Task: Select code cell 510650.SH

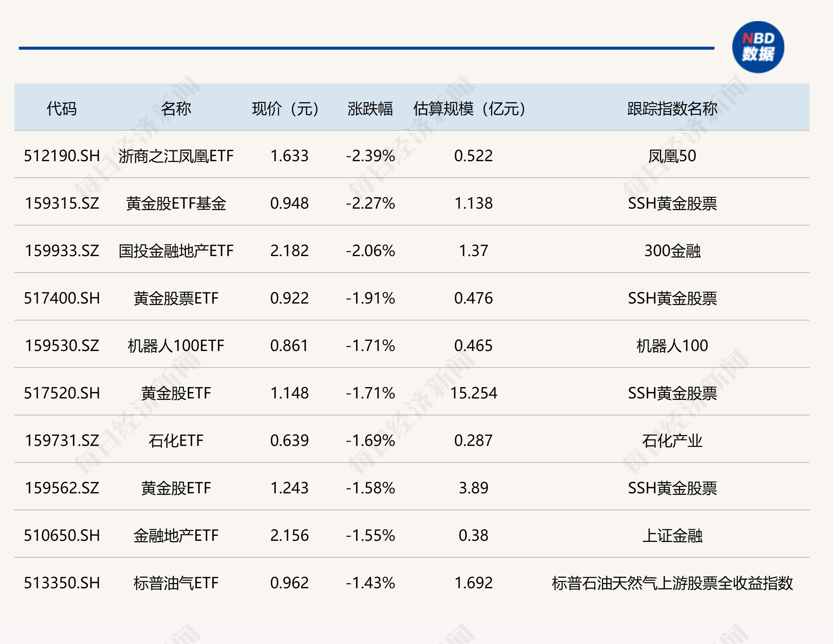Action: pos(62,536)
